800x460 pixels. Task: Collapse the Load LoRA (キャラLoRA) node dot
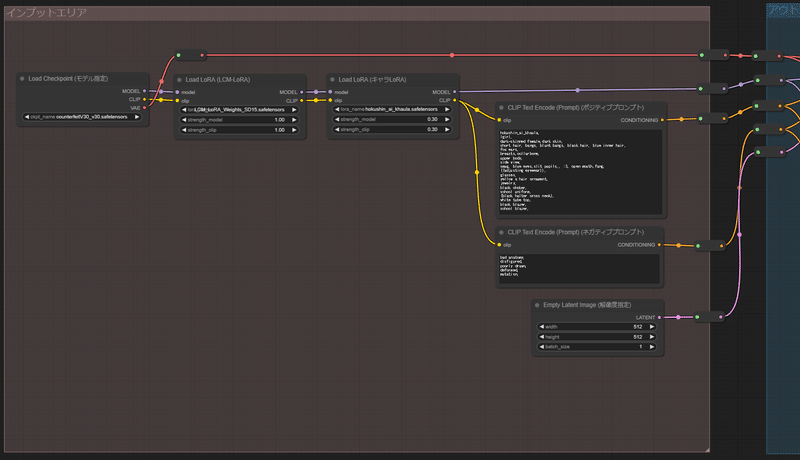point(332,80)
